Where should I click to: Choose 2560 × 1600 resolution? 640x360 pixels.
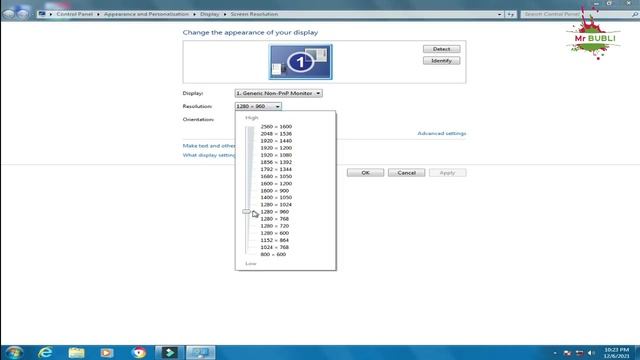coord(276,127)
